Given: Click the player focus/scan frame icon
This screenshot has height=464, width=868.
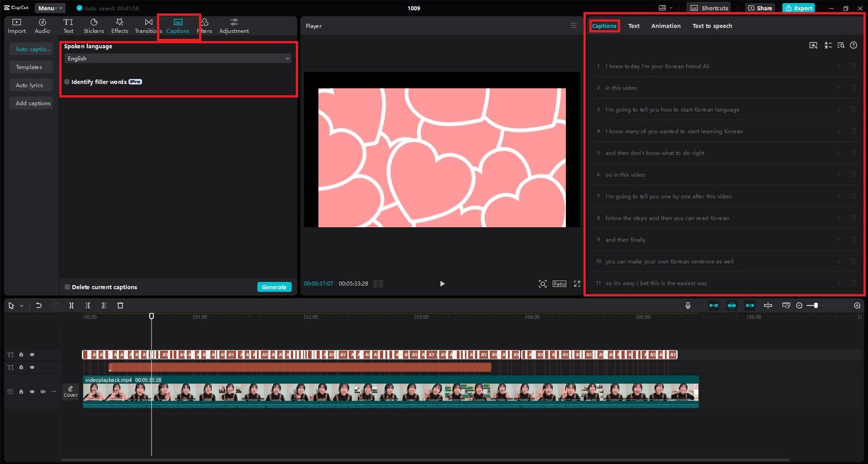Looking at the screenshot, I should pyautogui.click(x=542, y=283).
